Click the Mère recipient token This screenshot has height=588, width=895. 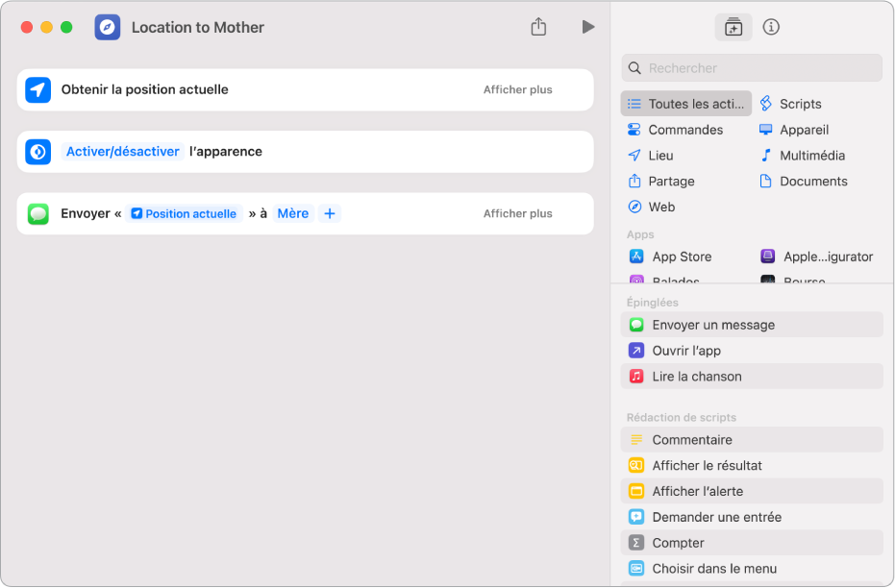coord(293,213)
